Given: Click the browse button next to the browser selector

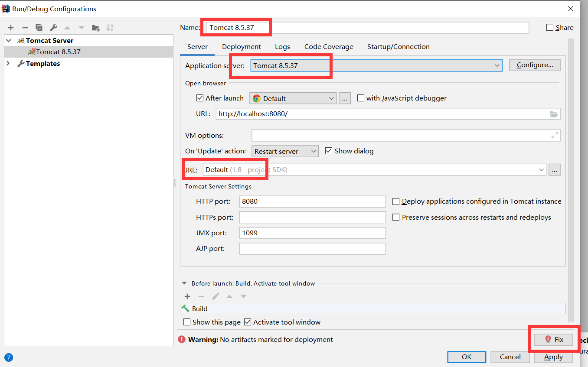Looking at the screenshot, I should click(345, 98).
